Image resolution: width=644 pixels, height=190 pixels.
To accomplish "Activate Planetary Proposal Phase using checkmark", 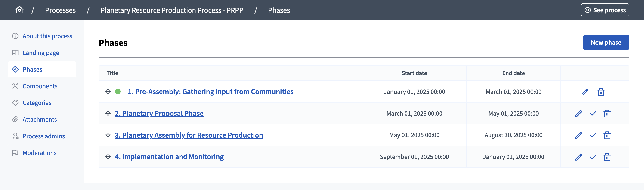I will click(x=593, y=114).
